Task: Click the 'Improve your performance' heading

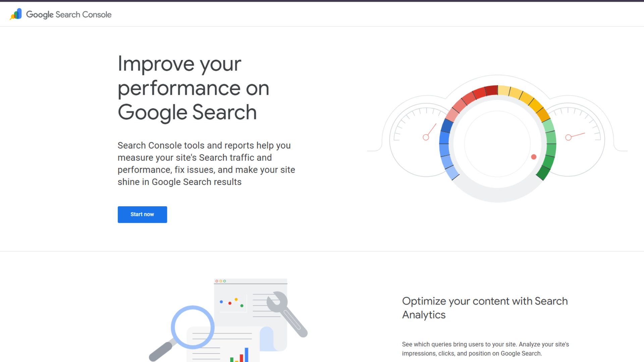Action: (193, 88)
